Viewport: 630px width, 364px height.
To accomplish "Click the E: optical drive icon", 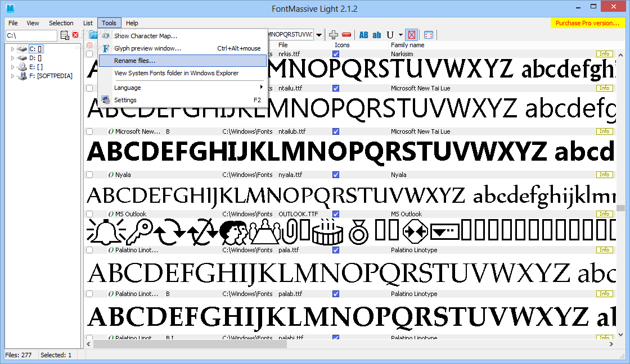I will [x=22, y=67].
